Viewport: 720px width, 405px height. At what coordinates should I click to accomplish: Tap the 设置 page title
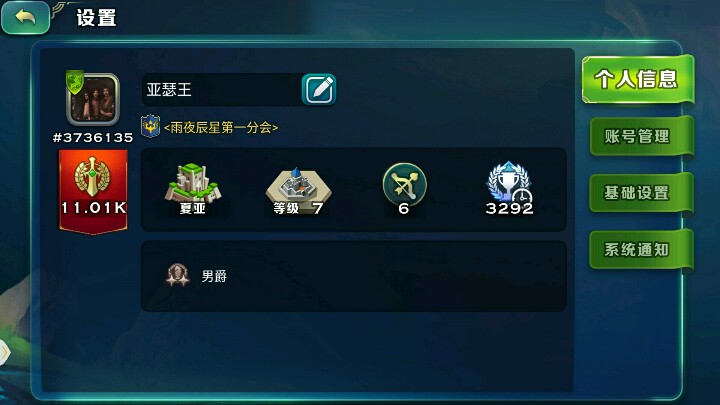pyautogui.click(x=96, y=17)
